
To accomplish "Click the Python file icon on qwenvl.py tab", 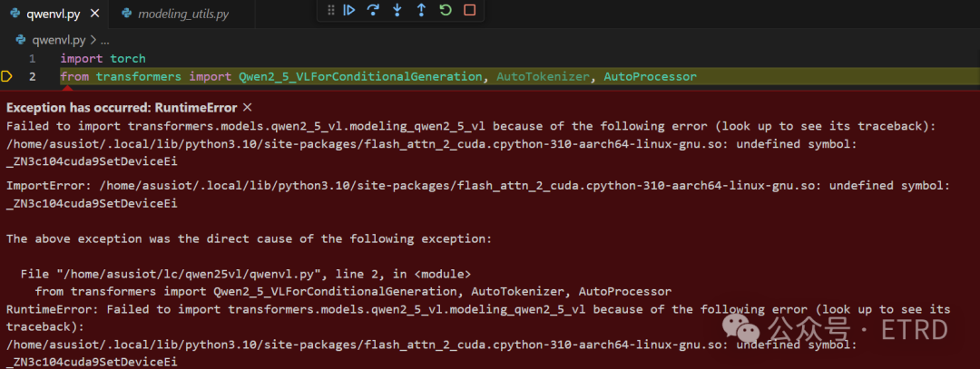I will click(15, 13).
